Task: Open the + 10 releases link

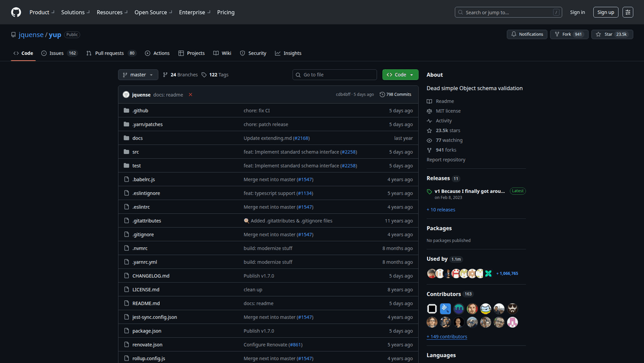Action: coord(441,210)
